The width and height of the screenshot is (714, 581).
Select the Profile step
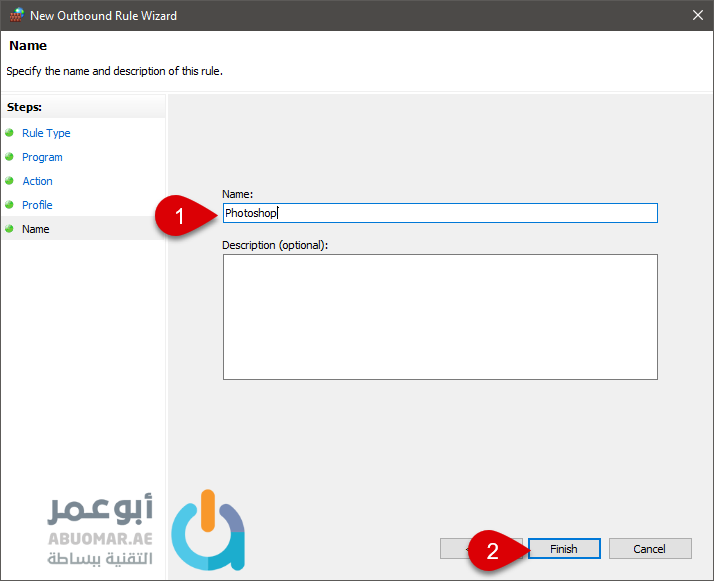point(37,205)
